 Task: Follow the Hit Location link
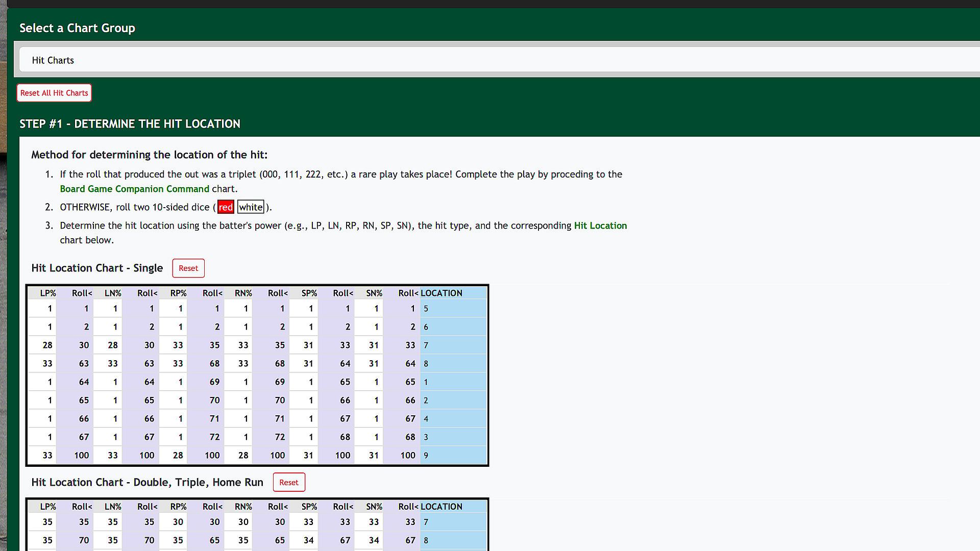[600, 226]
